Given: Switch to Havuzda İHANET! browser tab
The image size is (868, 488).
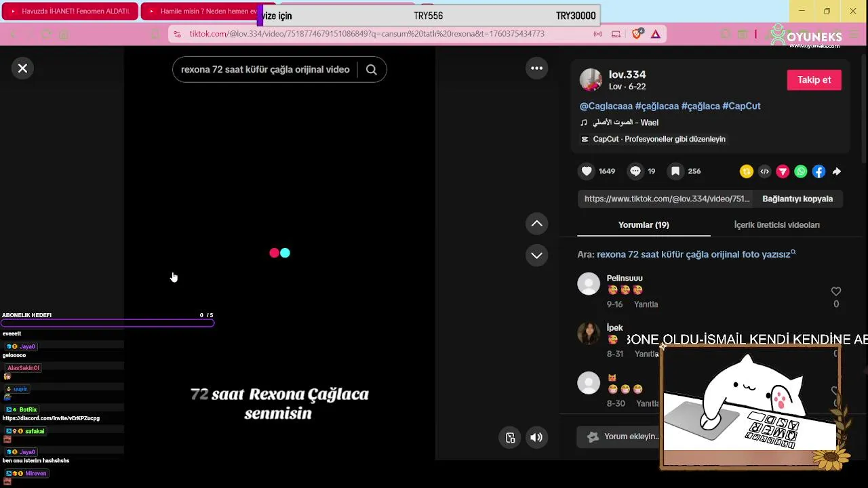Looking at the screenshot, I should 70,11.
